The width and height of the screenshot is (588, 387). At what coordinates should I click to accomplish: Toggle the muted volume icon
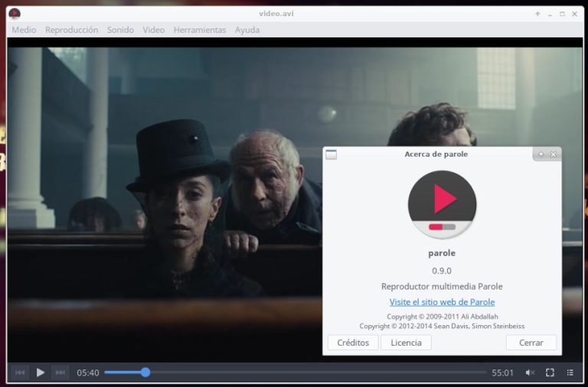[530, 372]
